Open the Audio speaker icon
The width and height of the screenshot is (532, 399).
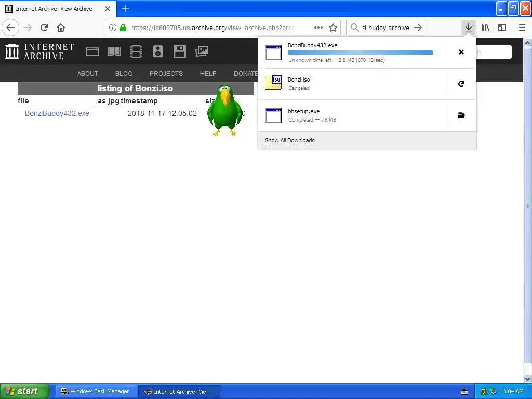pyautogui.click(x=158, y=51)
